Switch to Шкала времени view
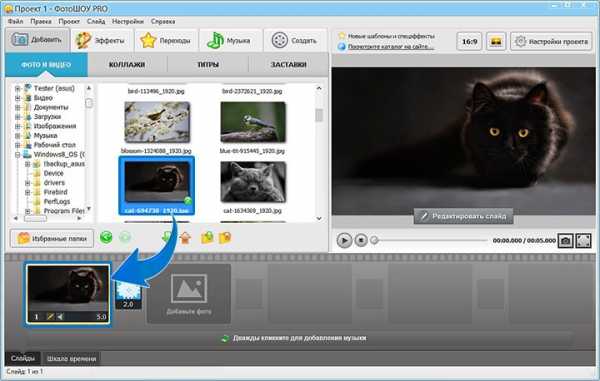 (x=72, y=359)
